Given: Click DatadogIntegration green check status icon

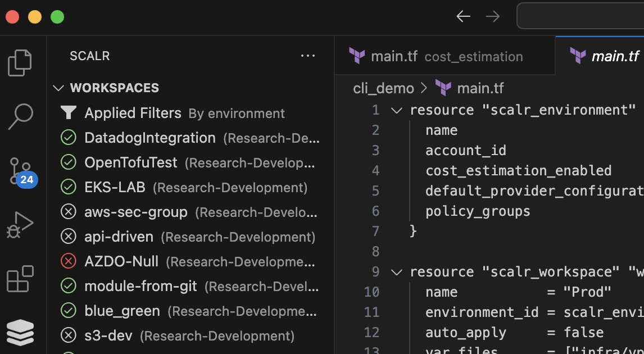Looking at the screenshot, I should point(68,138).
